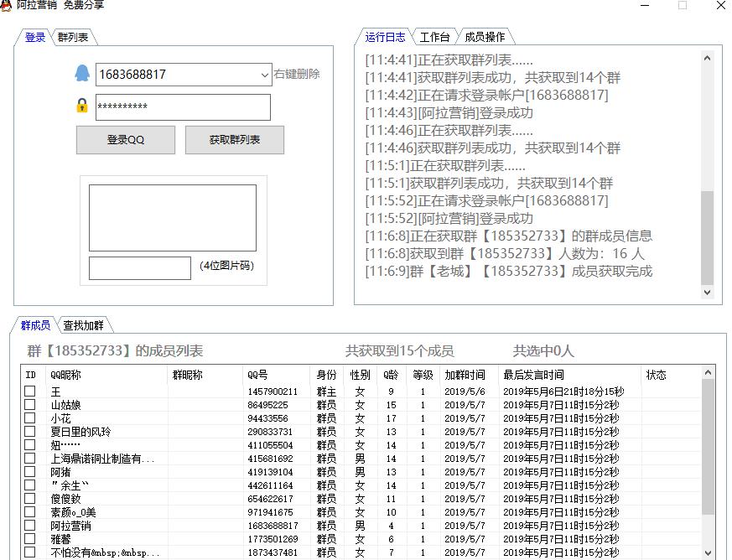Viewport: 732px width, 560px height.
Task: Click the QQ penguin account icon
Action: [x=82, y=73]
